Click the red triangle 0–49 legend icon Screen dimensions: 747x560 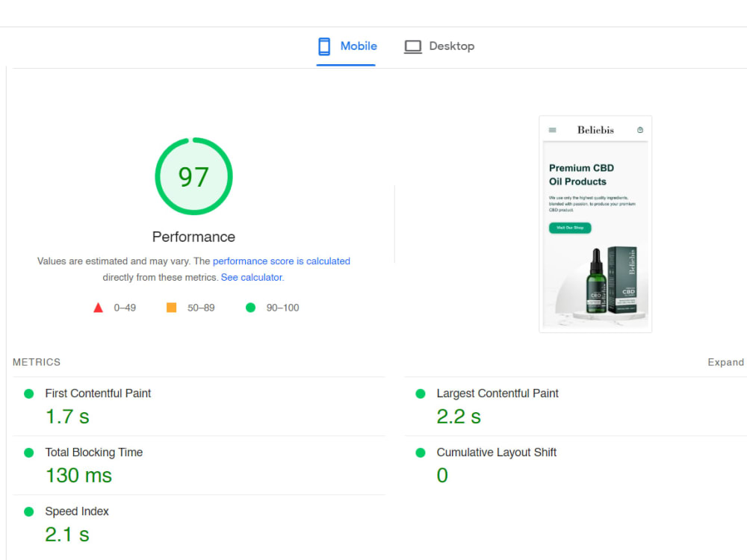[x=98, y=308]
